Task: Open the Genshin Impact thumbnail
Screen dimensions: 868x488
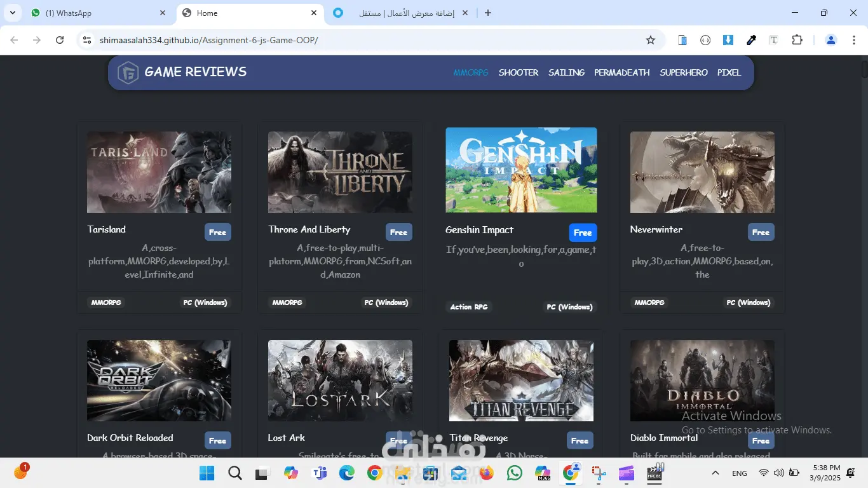Action: tap(521, 170)
